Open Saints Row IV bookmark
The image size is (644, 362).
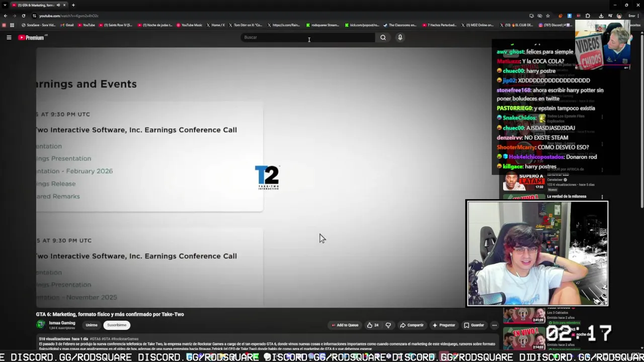pos(116,25)
